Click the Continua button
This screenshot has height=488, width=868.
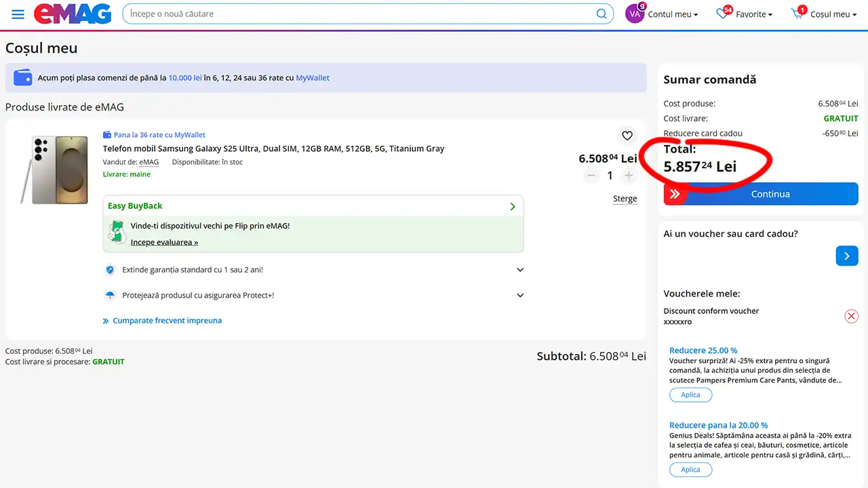[x=761, y=194]
